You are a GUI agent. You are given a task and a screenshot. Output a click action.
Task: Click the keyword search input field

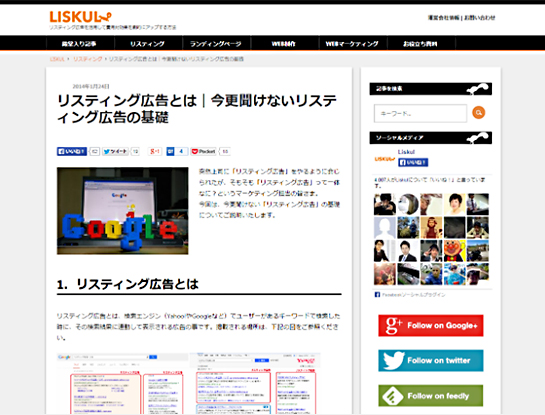click(420, 113)
